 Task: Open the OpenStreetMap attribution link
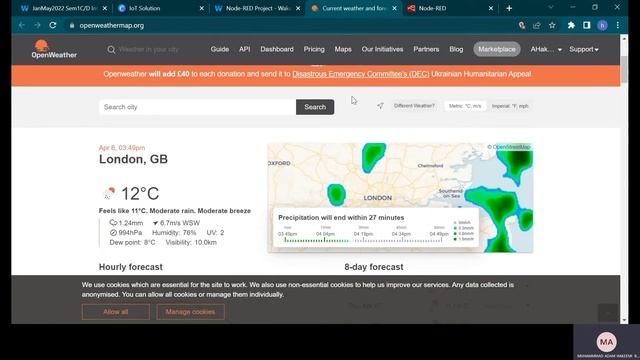point(509,147)
